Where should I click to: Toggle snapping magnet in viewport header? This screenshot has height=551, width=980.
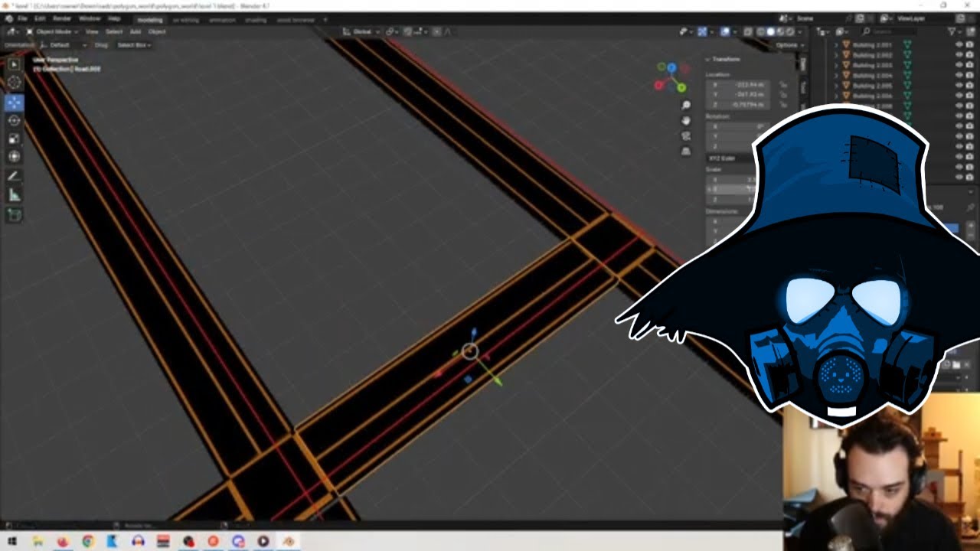coord(409,32)
